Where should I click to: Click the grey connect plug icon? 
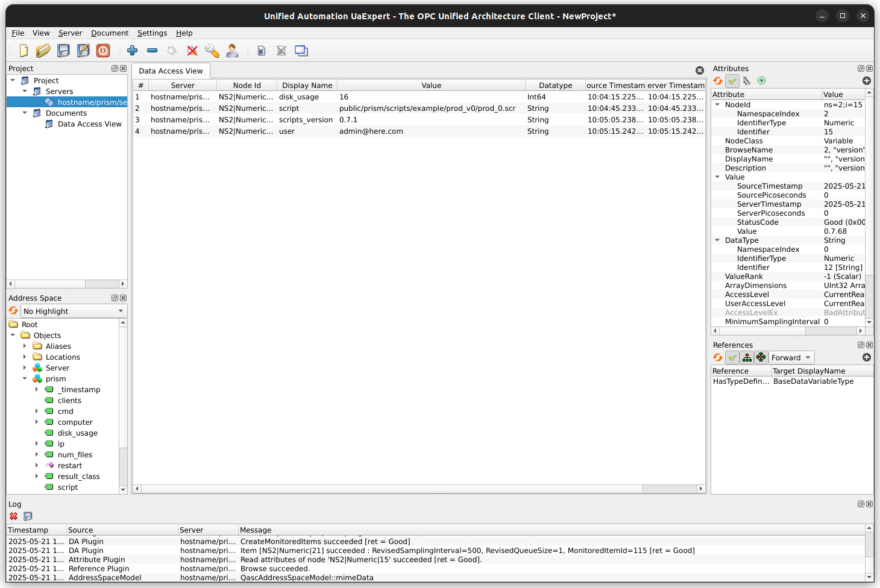pyautogui.click(x=172, y=51)
